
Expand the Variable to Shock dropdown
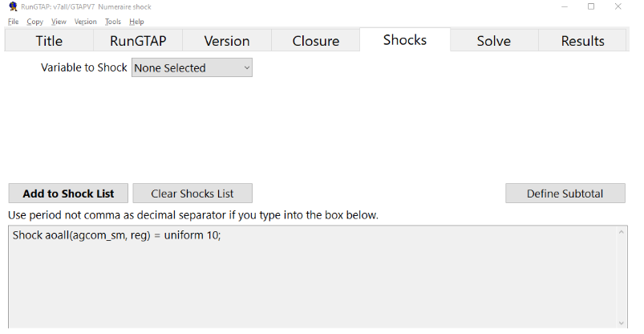192,67
